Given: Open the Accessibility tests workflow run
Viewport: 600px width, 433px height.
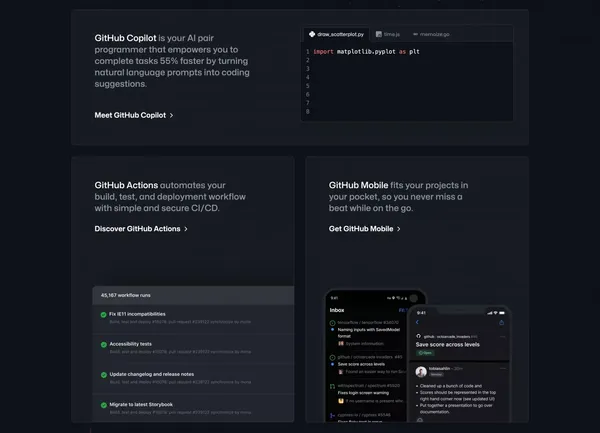Looking at the screenshot, I should point(193,348).
